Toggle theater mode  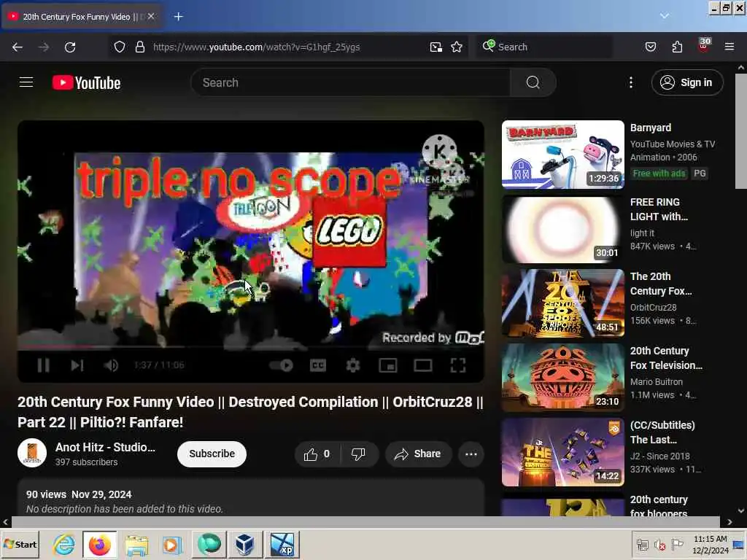coord(422,365)
